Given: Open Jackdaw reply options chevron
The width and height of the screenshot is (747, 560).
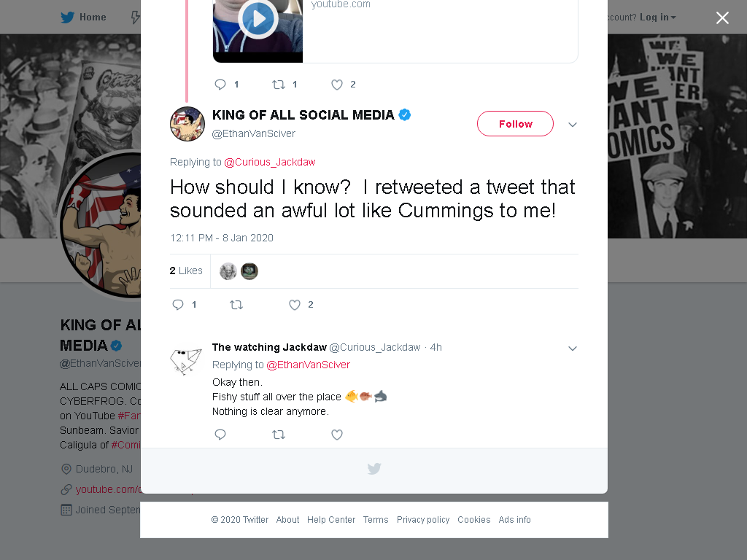Looking at the screenshot, I should tap(573, 349).
